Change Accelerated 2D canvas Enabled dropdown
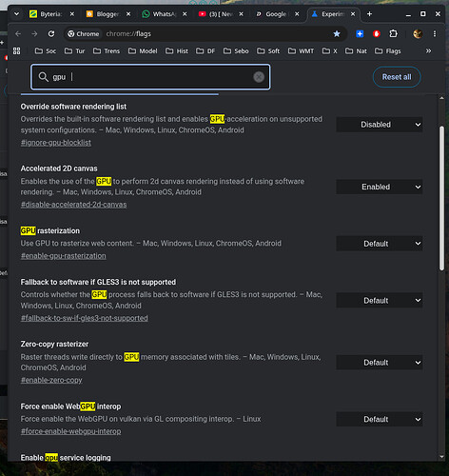Image resolution: width=449 pixels, height=476 pixels. (x=380, y=187)
